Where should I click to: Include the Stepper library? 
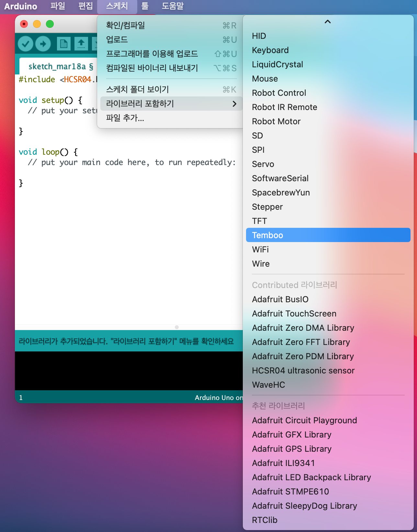[x=328, y=207]
